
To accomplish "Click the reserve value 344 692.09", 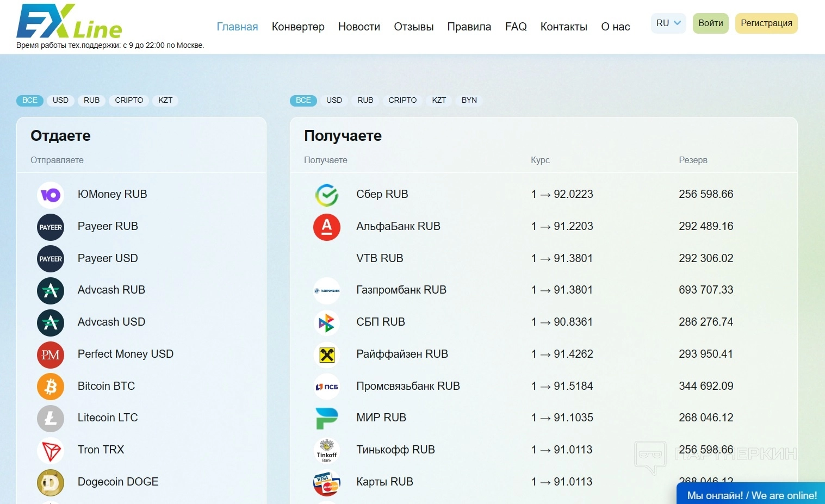I will [x=706, y=386].
